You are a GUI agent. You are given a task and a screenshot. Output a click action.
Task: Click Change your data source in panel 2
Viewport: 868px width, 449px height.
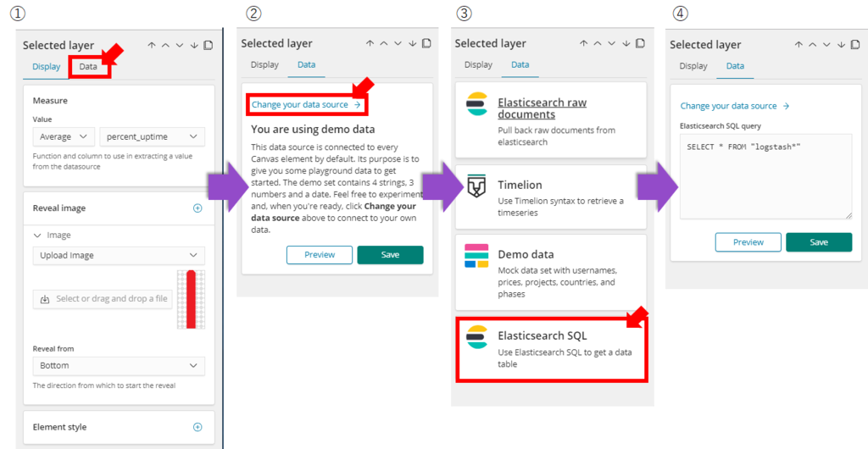pos(306,104)
